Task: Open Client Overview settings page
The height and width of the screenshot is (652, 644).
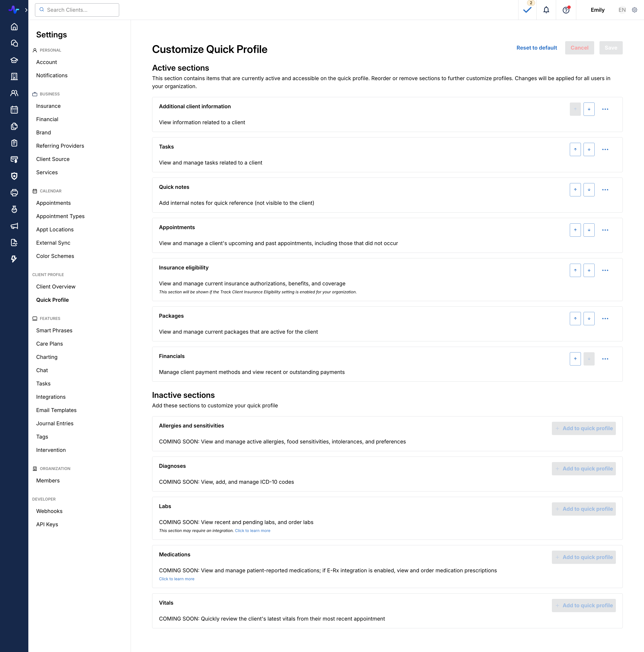Action: [x=56, y=286]
